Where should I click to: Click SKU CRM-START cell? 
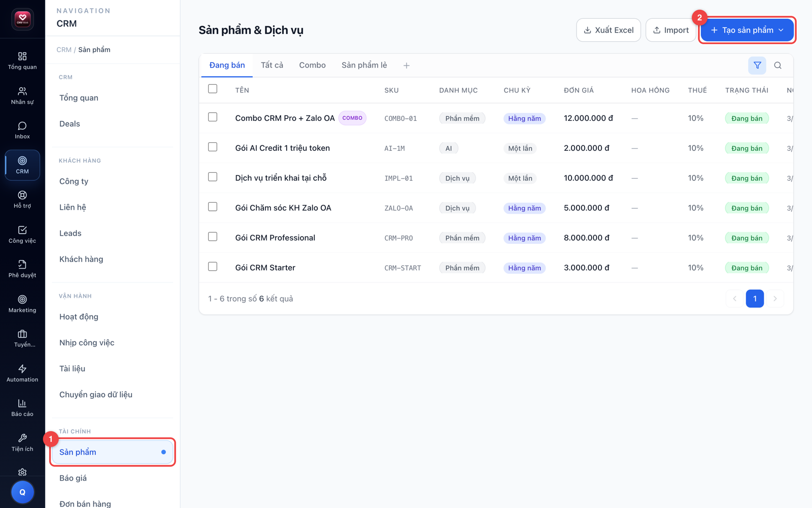[x=402, y=268]
